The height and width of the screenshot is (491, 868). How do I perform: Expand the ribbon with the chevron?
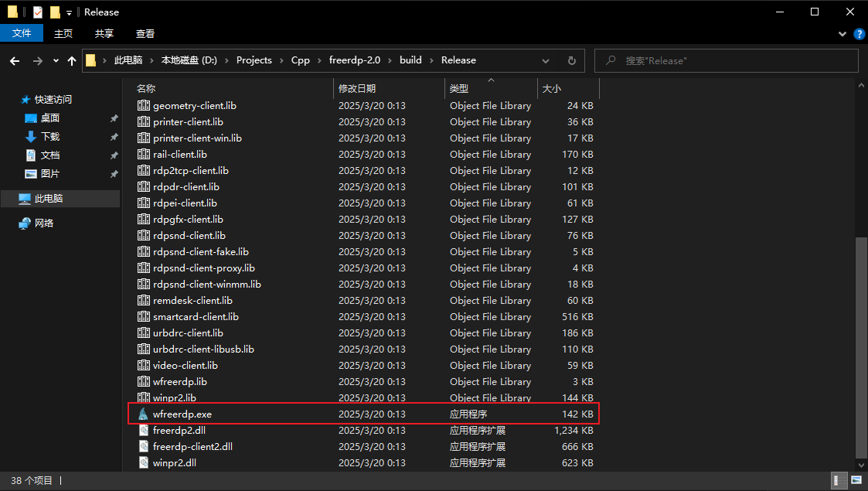(843, 34)
